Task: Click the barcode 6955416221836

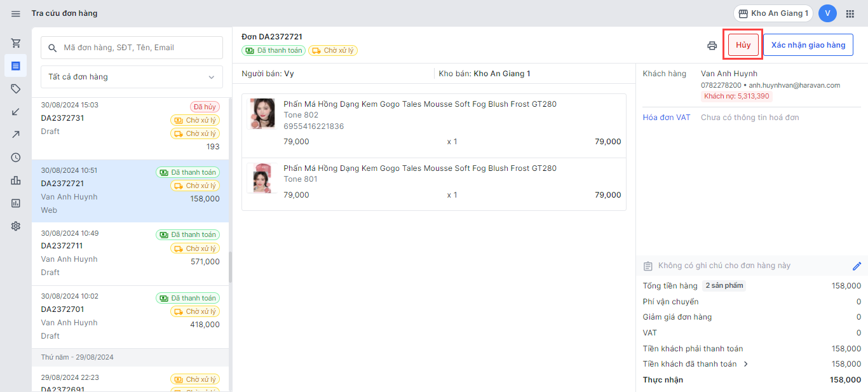Action: point(313,126)
